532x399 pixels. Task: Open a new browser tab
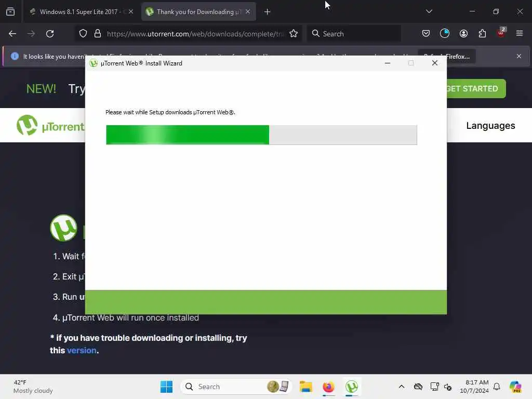click(268, 12)
